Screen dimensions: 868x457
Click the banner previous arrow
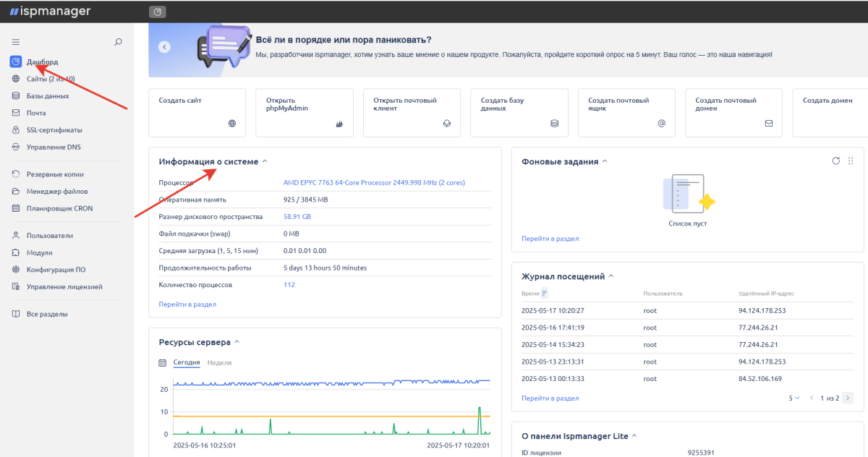164,47
